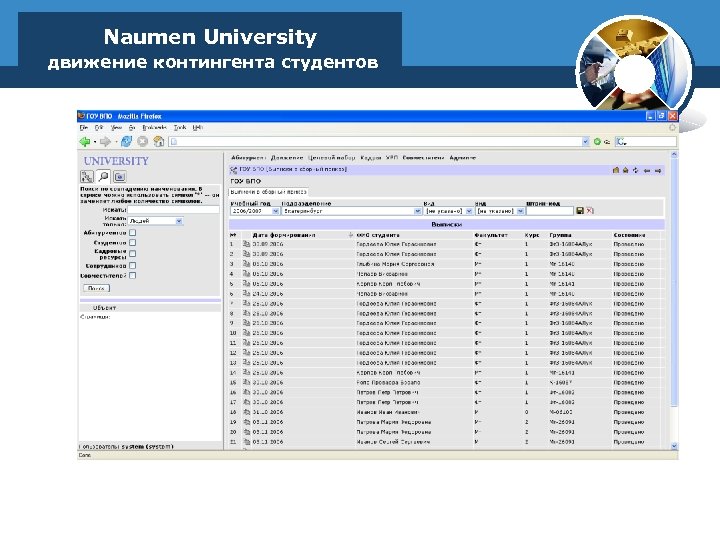Image resolution: width=720 pixels, height=540 pixels.
Task: Tick the Сотрудников checkbox
Action: 133,265
